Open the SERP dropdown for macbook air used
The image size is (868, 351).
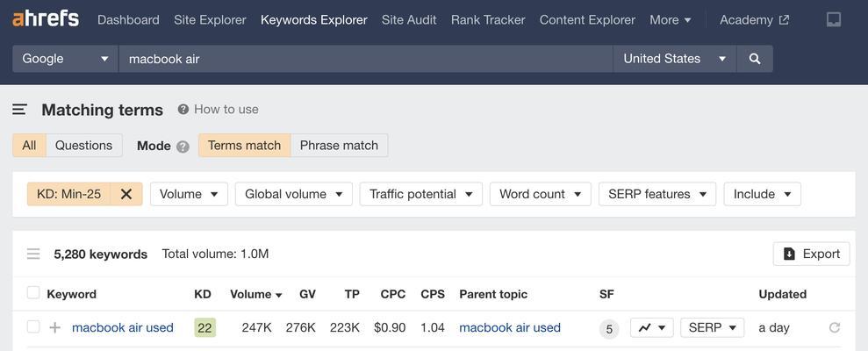tap(713, 328)
